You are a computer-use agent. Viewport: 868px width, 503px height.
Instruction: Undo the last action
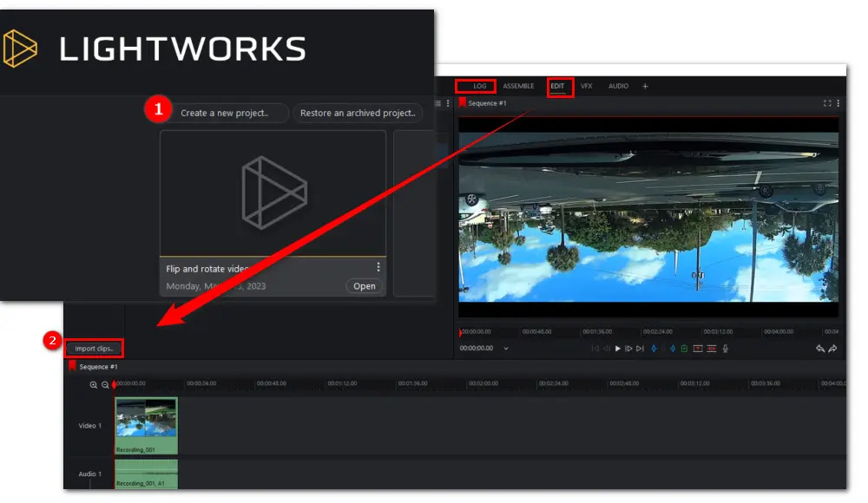coord(820,349)
